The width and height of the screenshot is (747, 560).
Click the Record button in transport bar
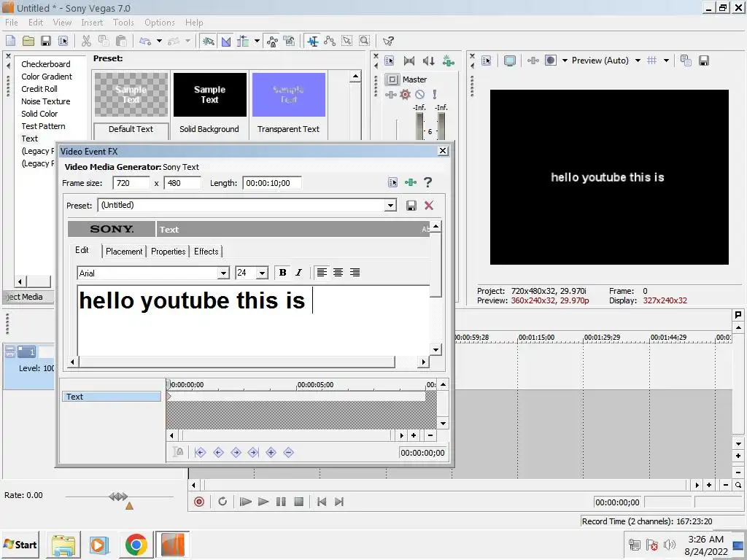[199, 502]
